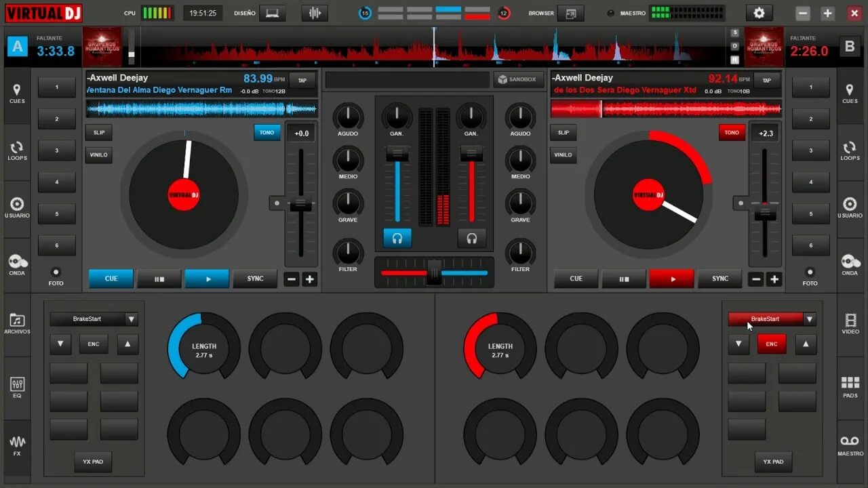Open Archivos browser icon
This screenshot has width=868, height=488.
(x=17, y=324)
